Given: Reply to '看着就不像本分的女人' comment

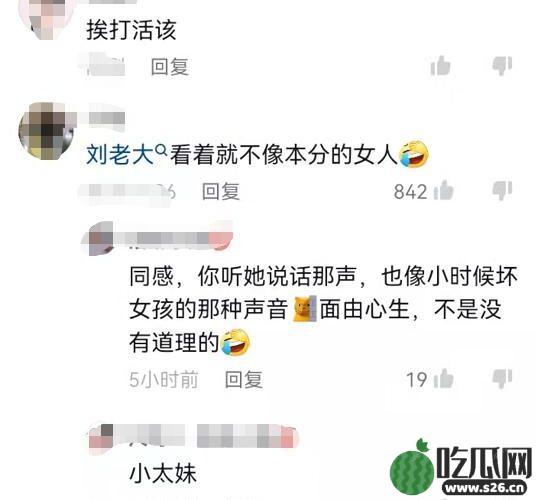Looking at the screenshot, I should coord(220,191).
